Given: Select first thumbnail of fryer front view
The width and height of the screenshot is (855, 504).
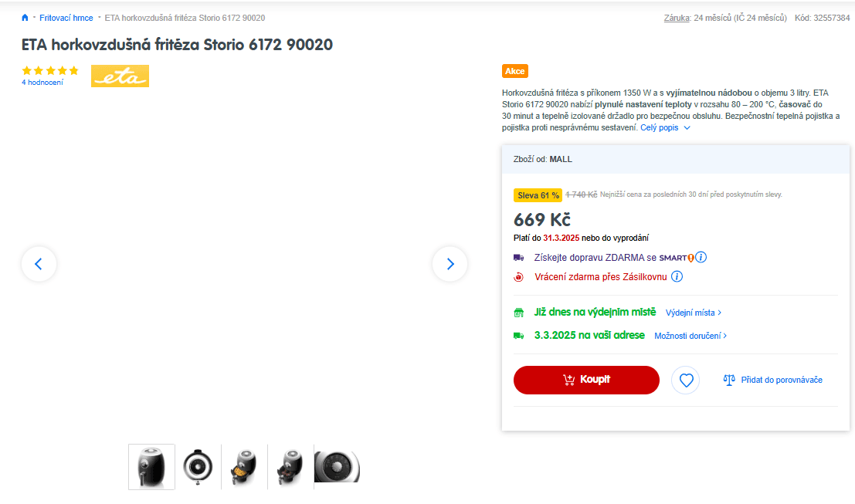Looking at the screenshot, I should (x=151, y=467).
